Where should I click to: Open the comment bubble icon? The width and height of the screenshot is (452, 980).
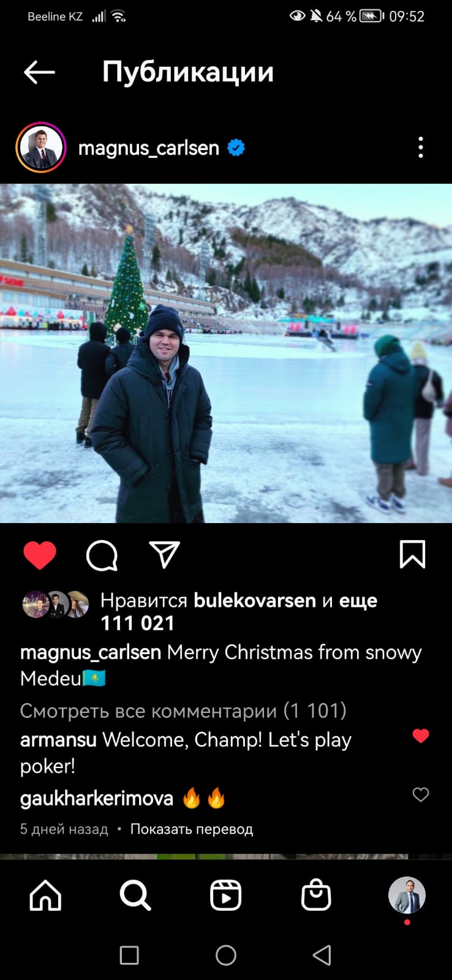(102, 556)
